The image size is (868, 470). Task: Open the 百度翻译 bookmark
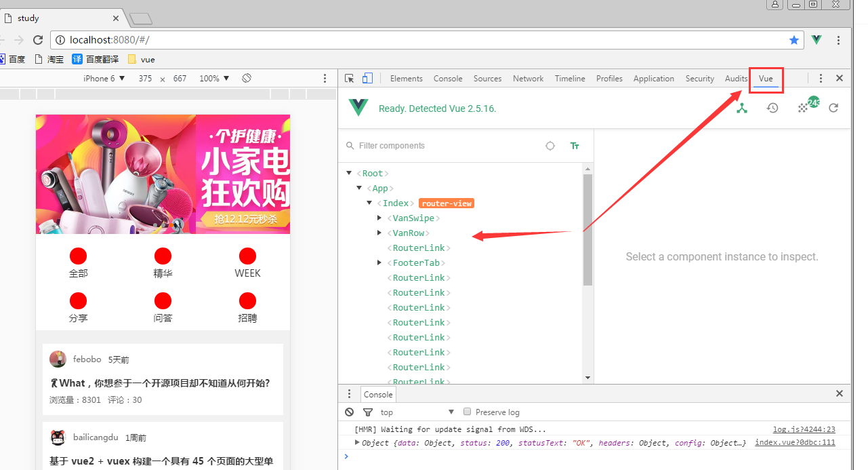coord(96,59)
